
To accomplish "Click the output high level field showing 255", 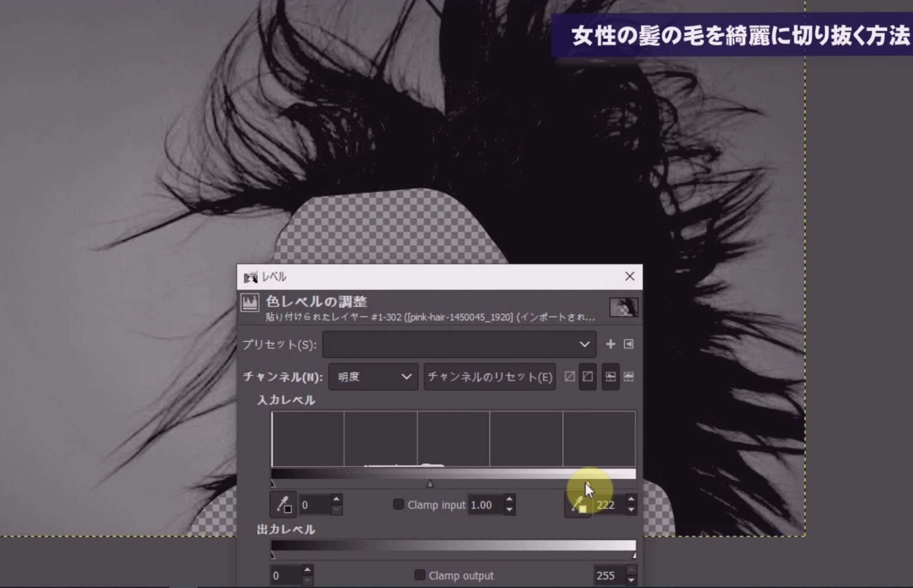I will point(607,576).
